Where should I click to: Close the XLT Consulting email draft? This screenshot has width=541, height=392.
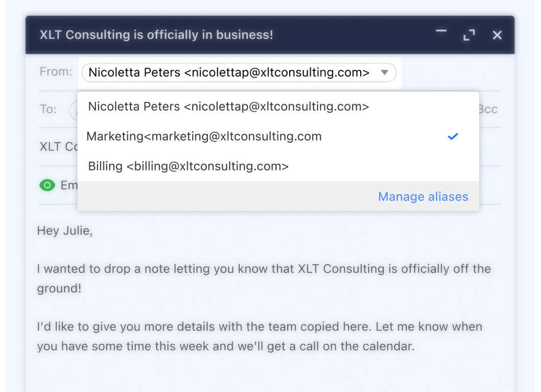point(497,35)
